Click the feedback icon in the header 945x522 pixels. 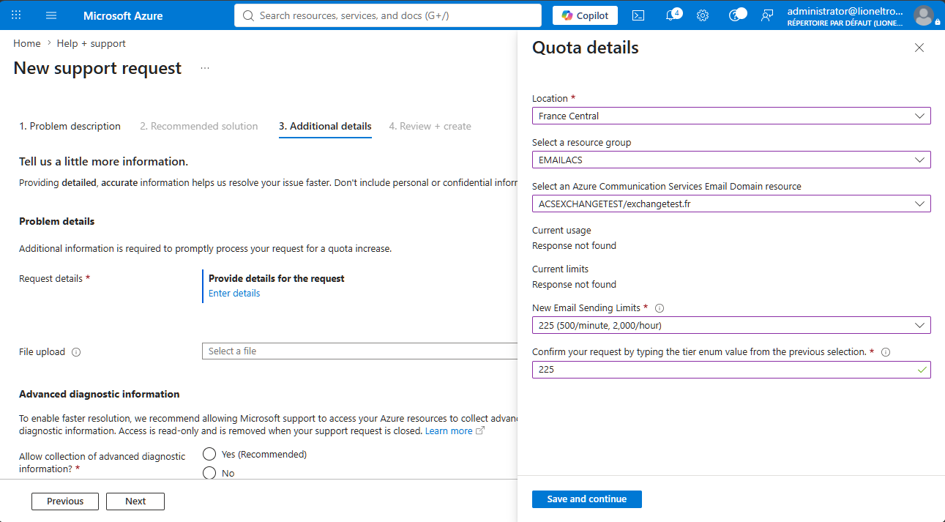(x=767, y=16)
